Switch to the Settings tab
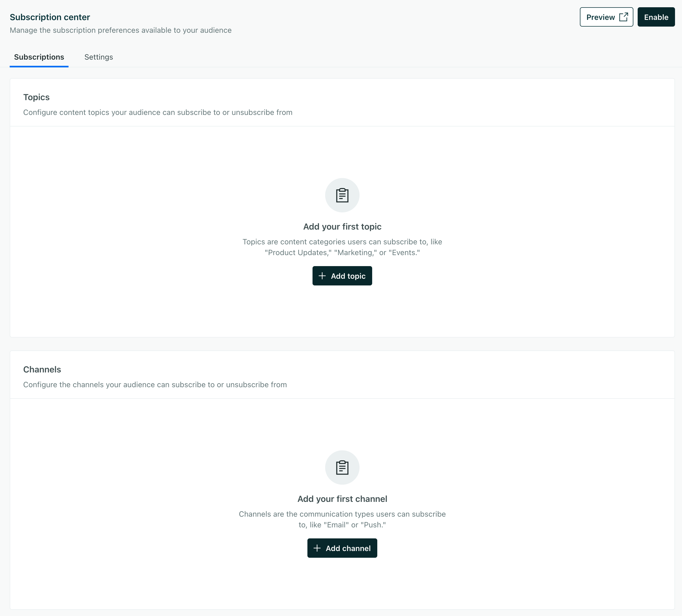This screenshot has height=616, width=682. (98, 57)
